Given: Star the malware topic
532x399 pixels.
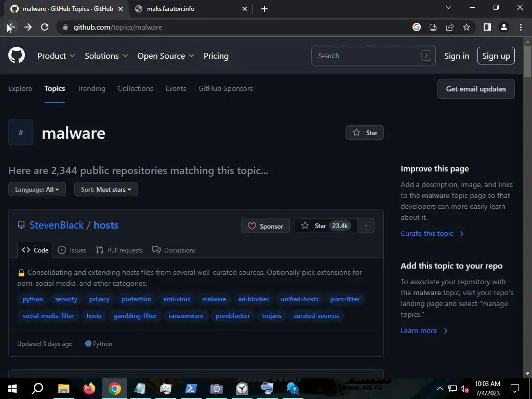Looking at the screenshot, I should coord(365,132).
